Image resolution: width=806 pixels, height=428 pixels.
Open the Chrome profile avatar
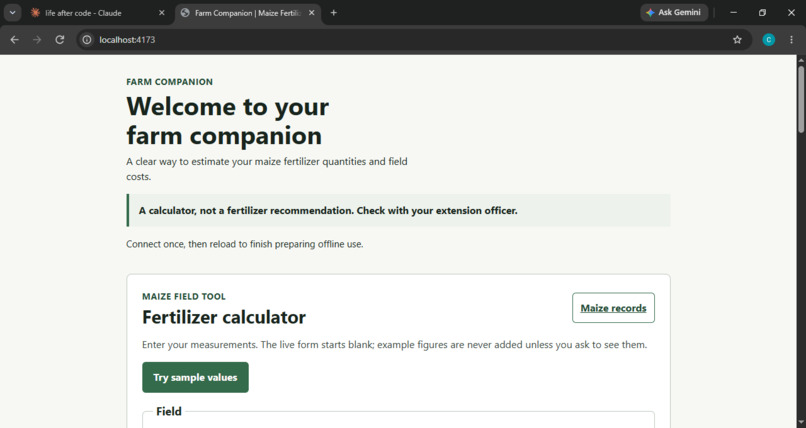tap(768, 40)
